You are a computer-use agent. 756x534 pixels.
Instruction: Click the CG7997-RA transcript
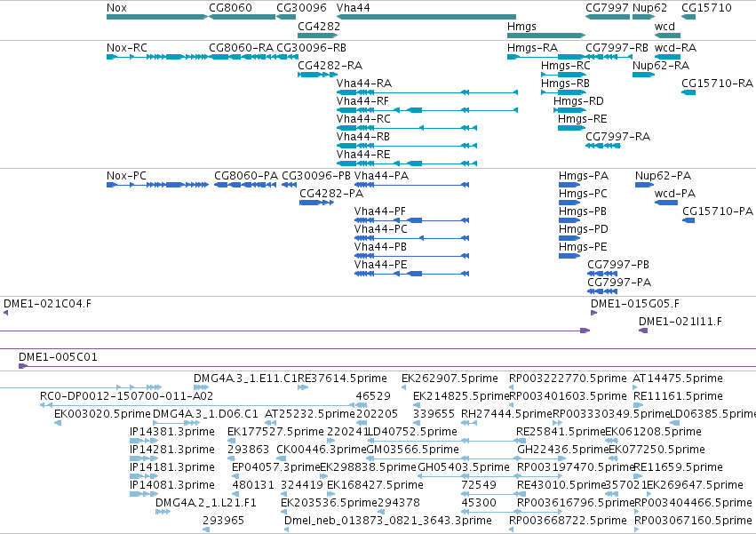click(x=602, y=146)
